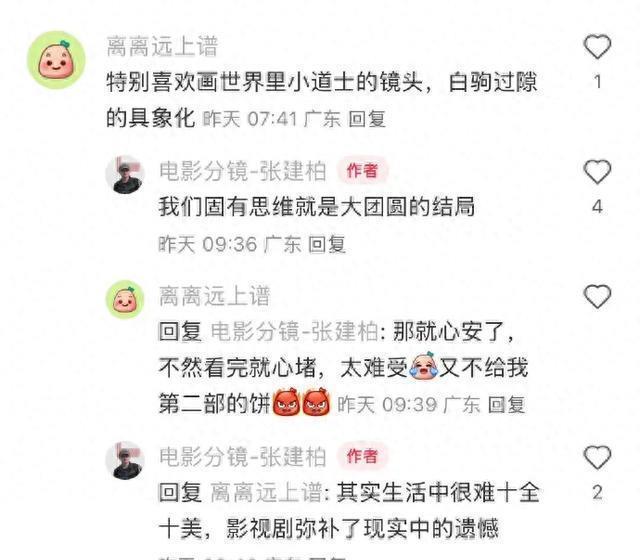
Task: Tap 回复 on the 09:39 comment
Action: [507, 405]
